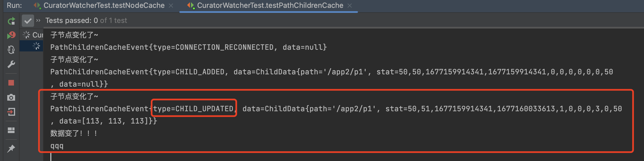Click the "Tests passed: 0 of 1 test" status
The width and height of the screenshot is (644, 161).
tap(86, 20)
